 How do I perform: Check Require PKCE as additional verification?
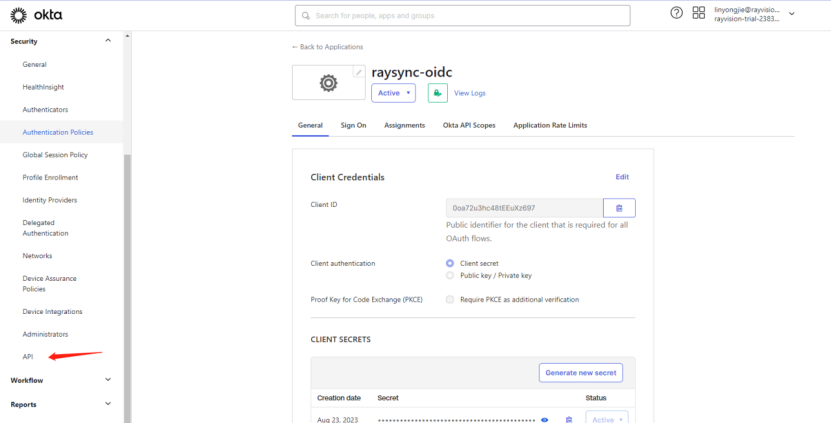(x=450, y=299)
